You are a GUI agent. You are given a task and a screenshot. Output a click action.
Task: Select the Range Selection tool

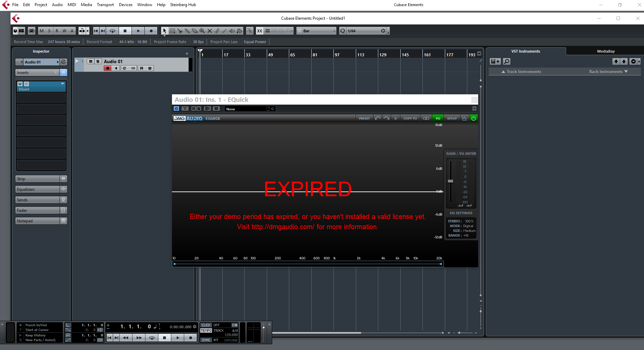[172, 31]
